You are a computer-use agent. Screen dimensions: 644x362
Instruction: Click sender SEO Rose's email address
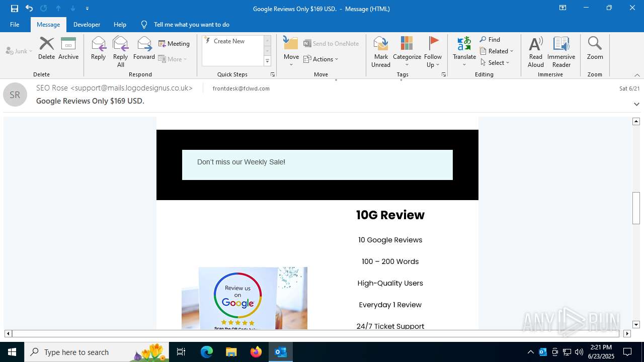[131, 88]
